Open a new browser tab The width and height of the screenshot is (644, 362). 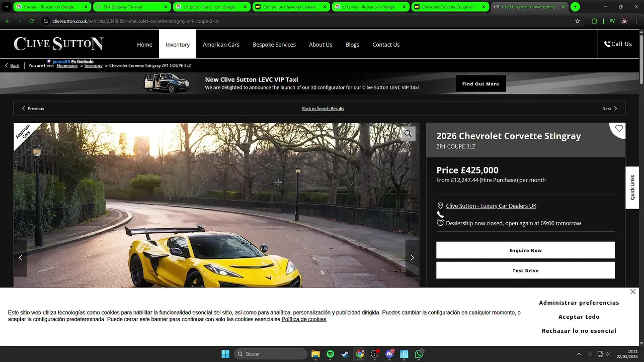click(x=575, y=7)
